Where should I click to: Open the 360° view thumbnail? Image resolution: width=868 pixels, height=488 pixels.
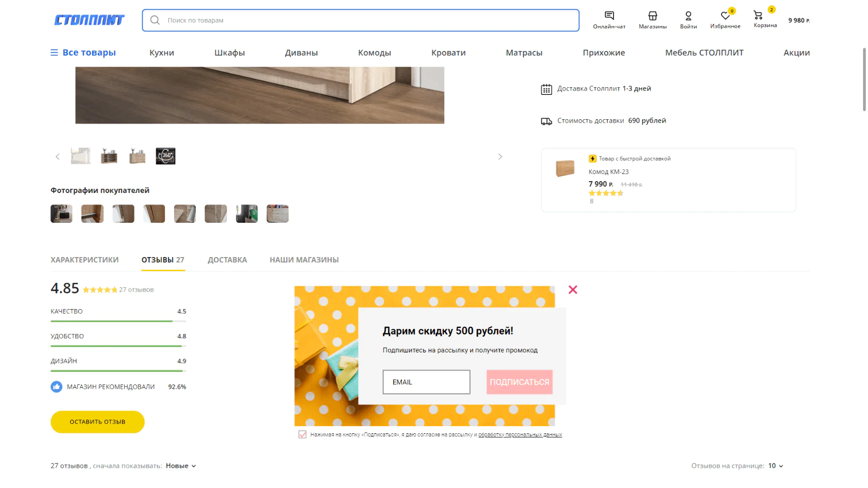click(165, 156)
